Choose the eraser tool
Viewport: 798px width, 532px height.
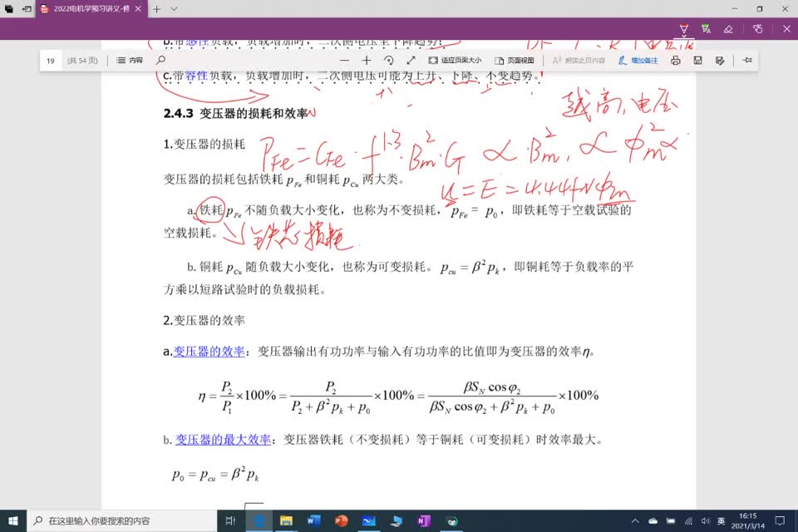click(728, 29)
